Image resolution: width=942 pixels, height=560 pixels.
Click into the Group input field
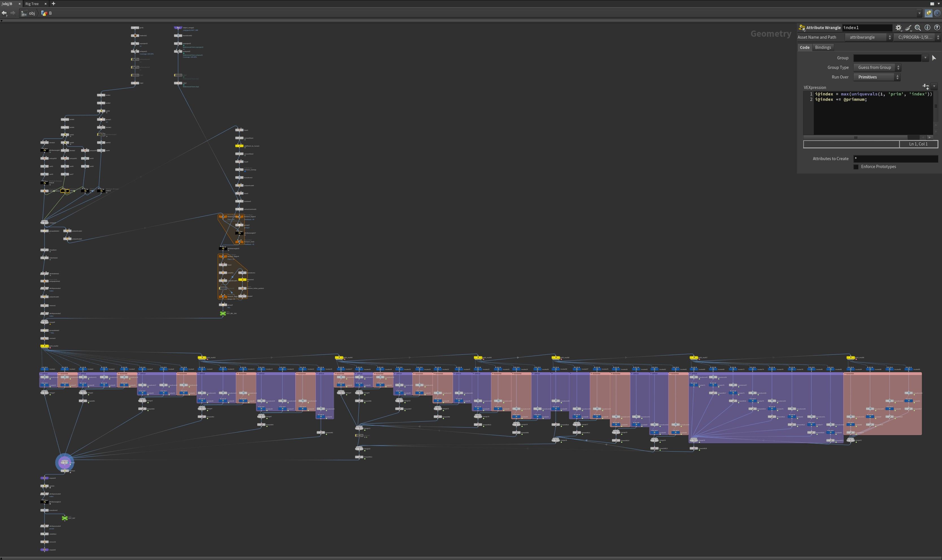click(887, 58)
